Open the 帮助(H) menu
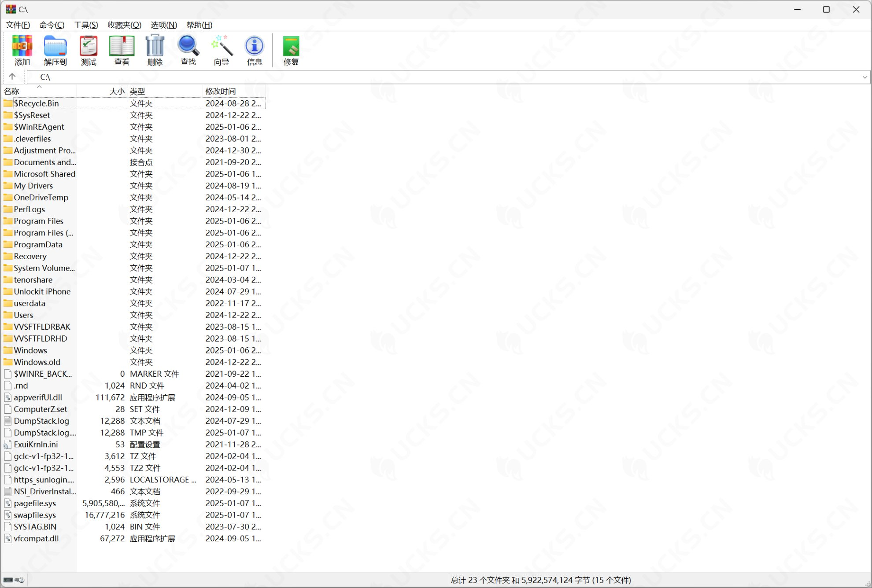The height and width of the screenshot is (588, 872). coord(200,25)
